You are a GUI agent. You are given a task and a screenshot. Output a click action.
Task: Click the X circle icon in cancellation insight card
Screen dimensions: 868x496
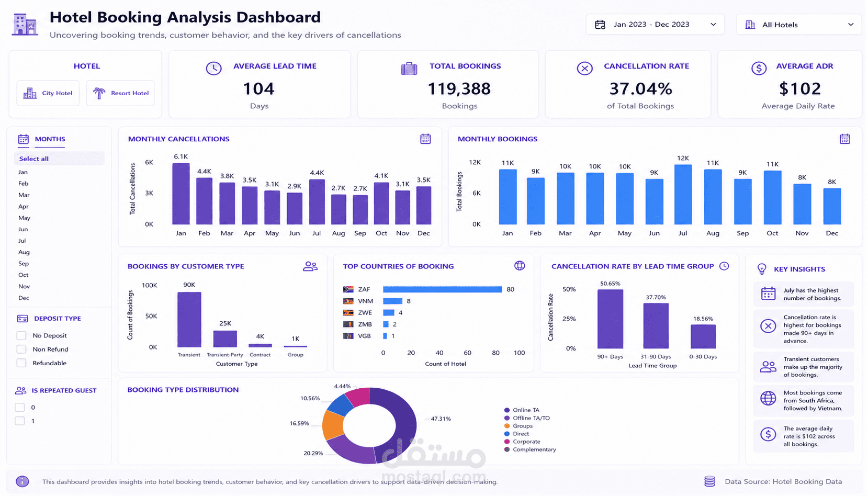click(x=768, y=326)
